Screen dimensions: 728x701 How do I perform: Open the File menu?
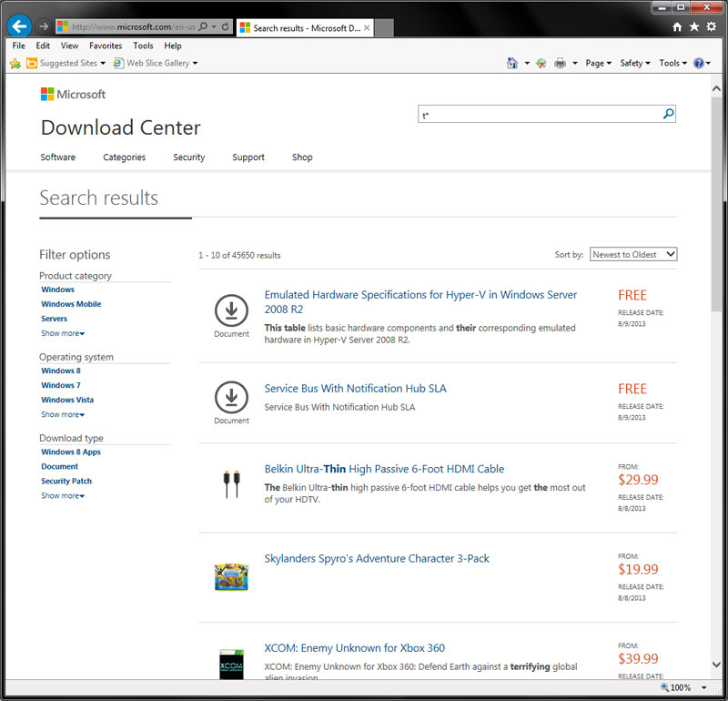(18, 46)
